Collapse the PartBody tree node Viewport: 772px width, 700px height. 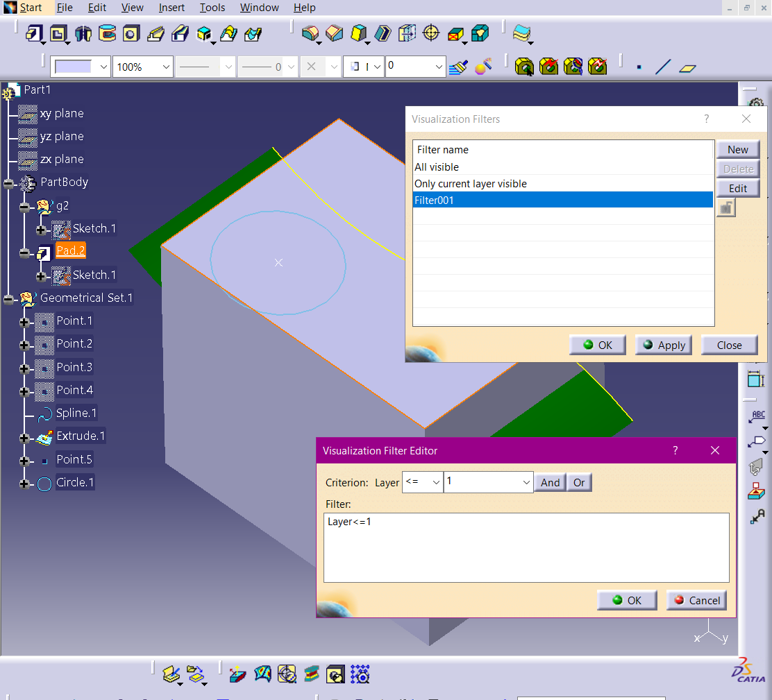click(9, 183)
